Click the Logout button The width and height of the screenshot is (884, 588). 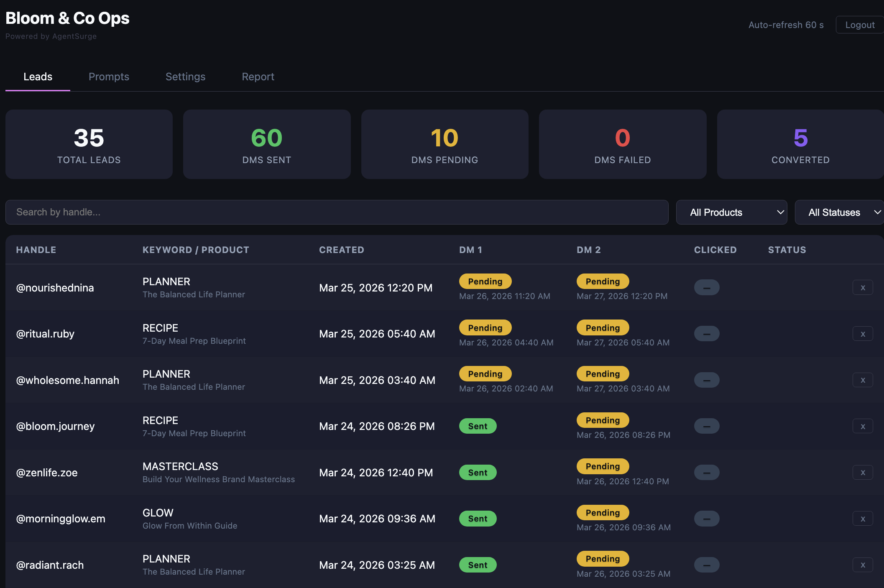tap(860, 25)
